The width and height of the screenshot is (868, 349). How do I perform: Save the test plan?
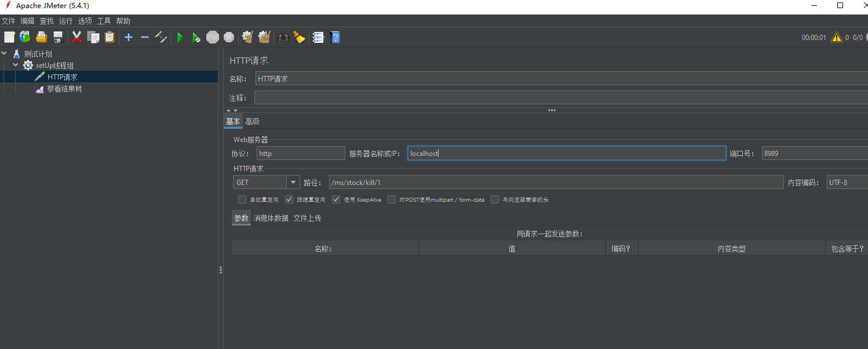[x=58, y=37]
